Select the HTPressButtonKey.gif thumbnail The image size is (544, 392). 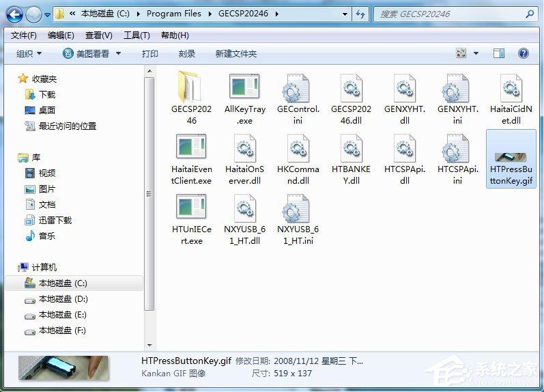pyautogui.click(x=511, y=157)
